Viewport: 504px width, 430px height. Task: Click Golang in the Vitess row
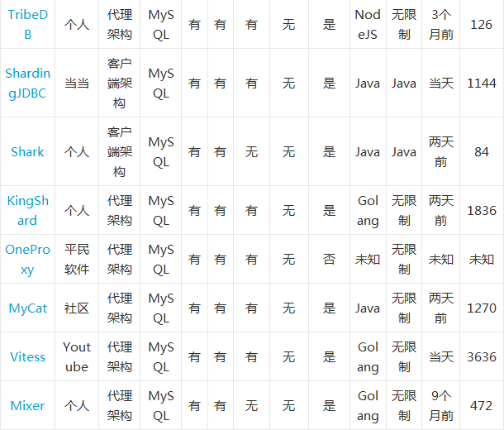click(368, 357)
